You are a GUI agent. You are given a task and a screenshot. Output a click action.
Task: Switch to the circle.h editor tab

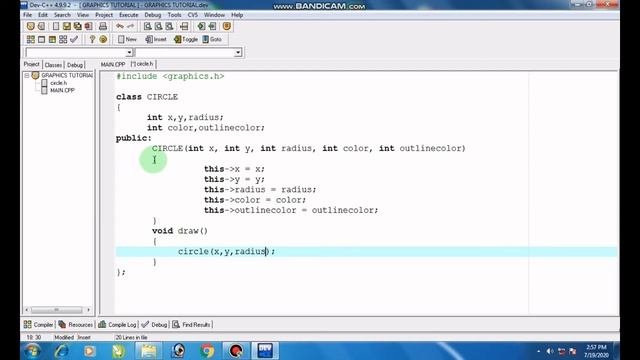point(142,64)
